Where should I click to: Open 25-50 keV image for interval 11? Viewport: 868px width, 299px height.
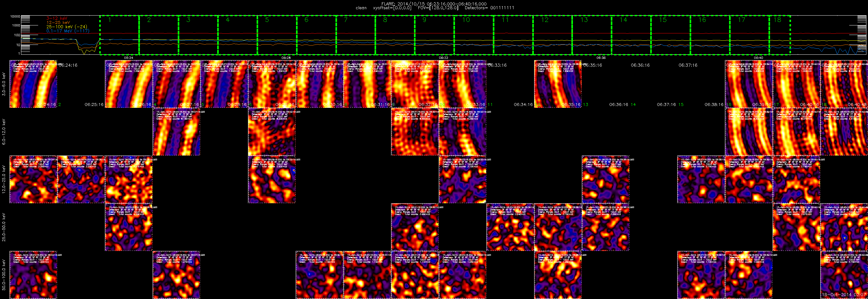click(510, 227)
